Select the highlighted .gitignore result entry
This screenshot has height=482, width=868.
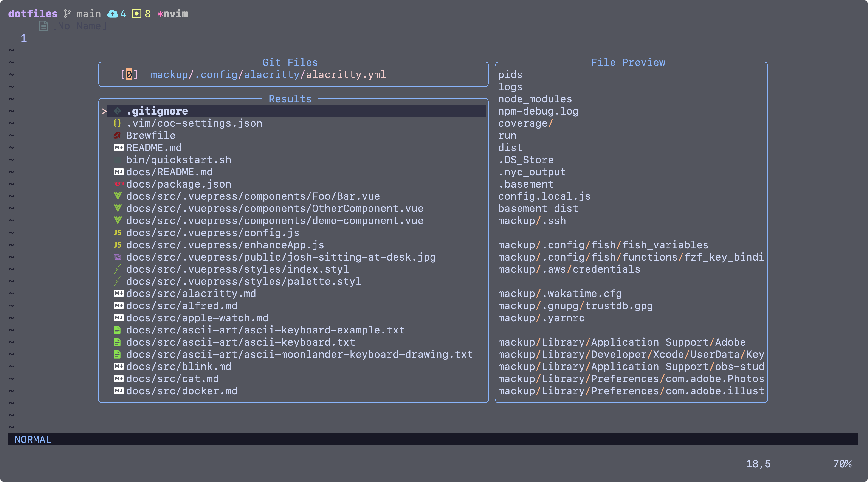pos(158,111)
